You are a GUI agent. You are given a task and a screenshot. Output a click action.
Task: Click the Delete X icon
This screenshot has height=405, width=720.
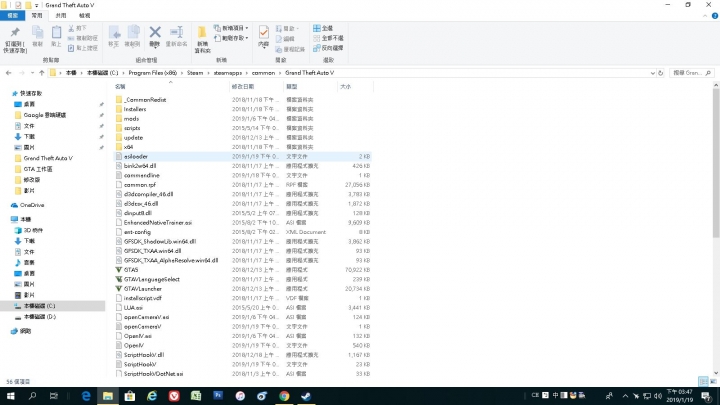(155, 32)
